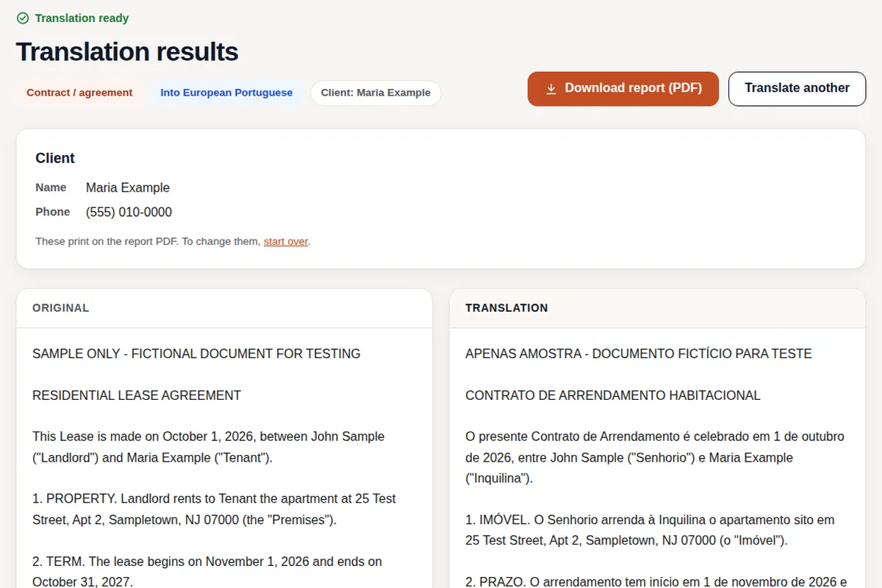Click the SAMPLE ONLY - FICTIONAL DOCUMENT line
882x588 pixels.
[196, 354]
